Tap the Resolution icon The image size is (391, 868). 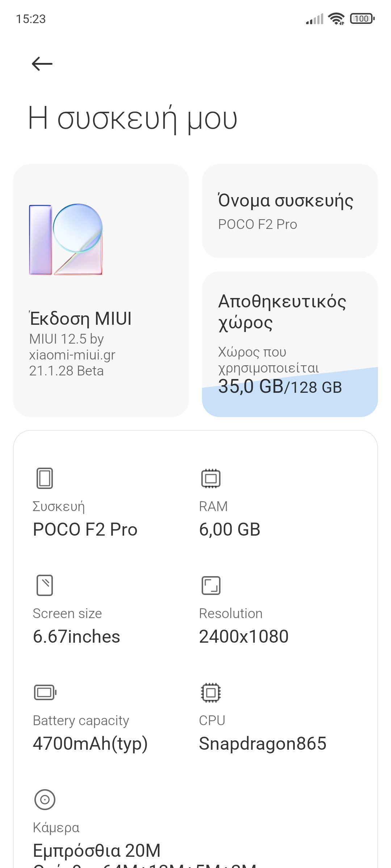[211, 585]
